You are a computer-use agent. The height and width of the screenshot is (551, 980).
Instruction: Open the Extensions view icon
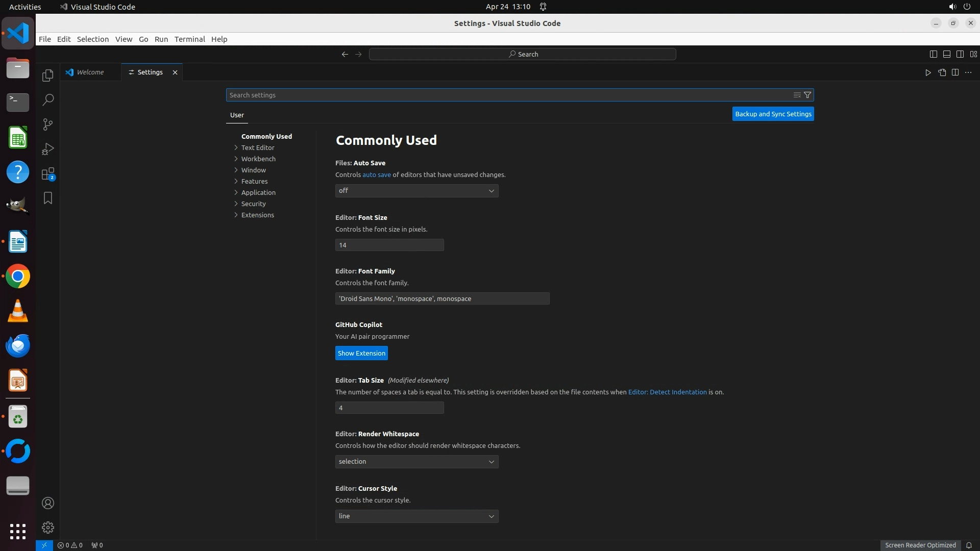pos(48,174)
